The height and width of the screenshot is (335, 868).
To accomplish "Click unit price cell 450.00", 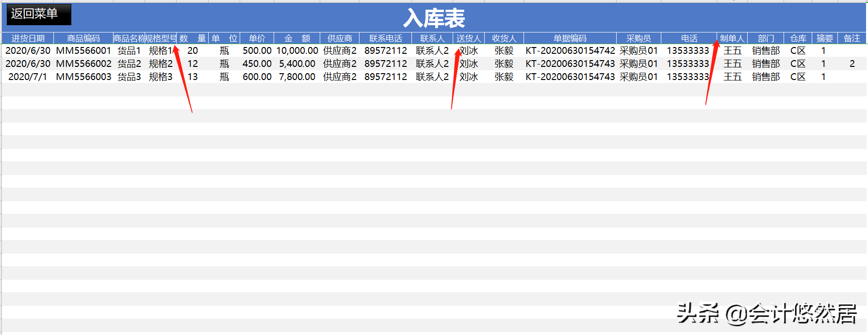I will click(x=257, y=64).
